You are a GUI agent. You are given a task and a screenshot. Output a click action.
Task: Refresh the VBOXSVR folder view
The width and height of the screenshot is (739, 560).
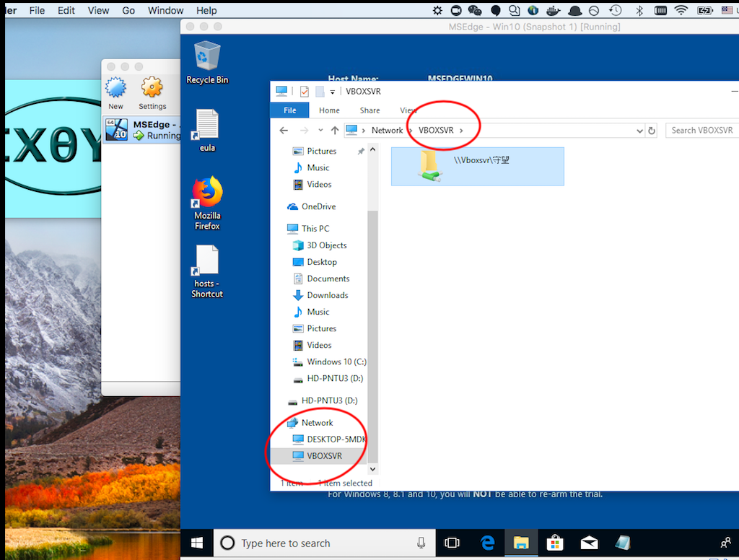pyautogui.click(x=652, y=131)
